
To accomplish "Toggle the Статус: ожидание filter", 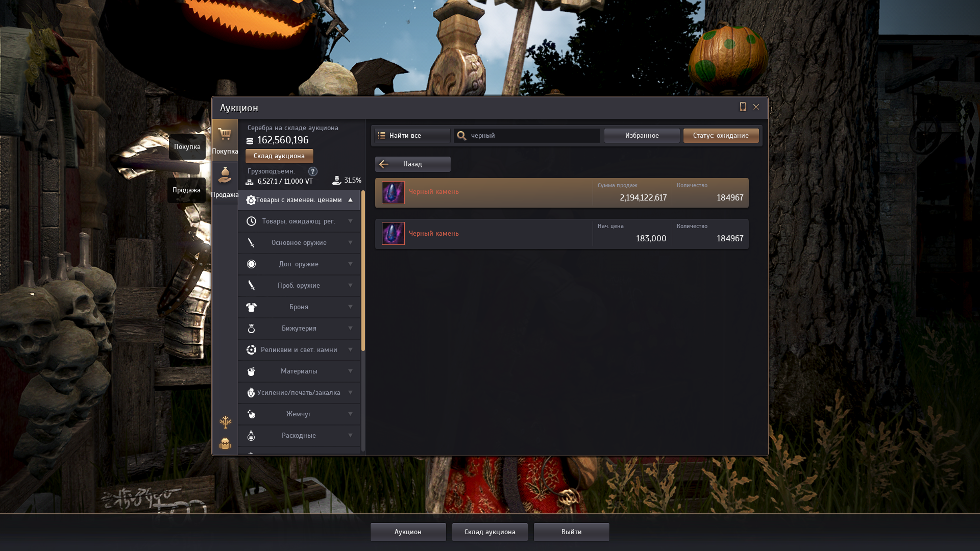I will 721,136.
